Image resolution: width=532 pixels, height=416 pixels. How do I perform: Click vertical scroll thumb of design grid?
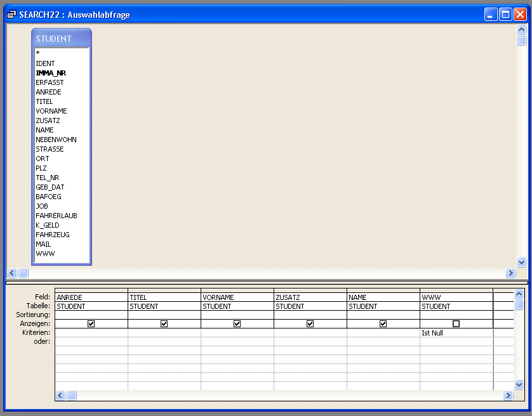[519, 304]
